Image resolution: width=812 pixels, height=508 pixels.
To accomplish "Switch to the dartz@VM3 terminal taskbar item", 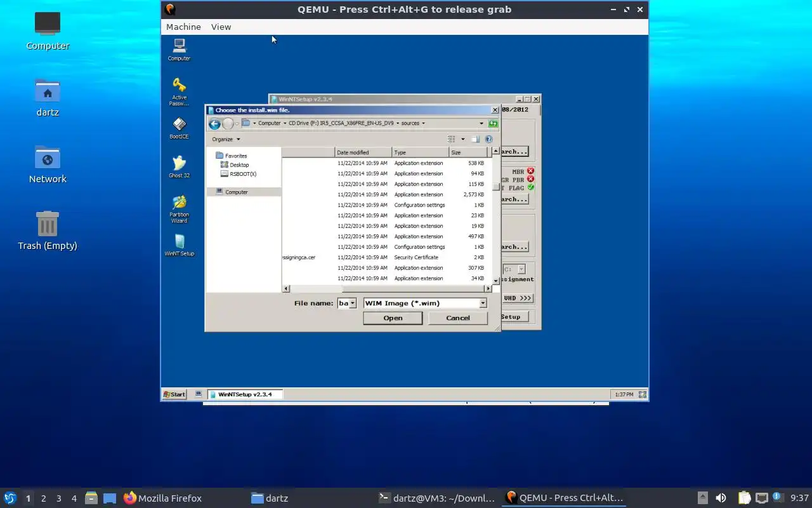I will 436,498.
